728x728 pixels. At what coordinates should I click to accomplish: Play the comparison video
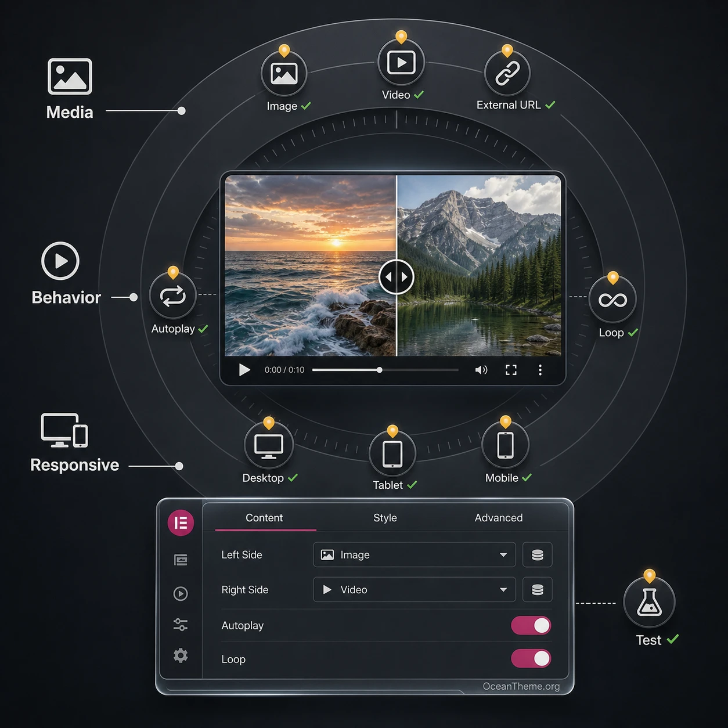point(244,370)
